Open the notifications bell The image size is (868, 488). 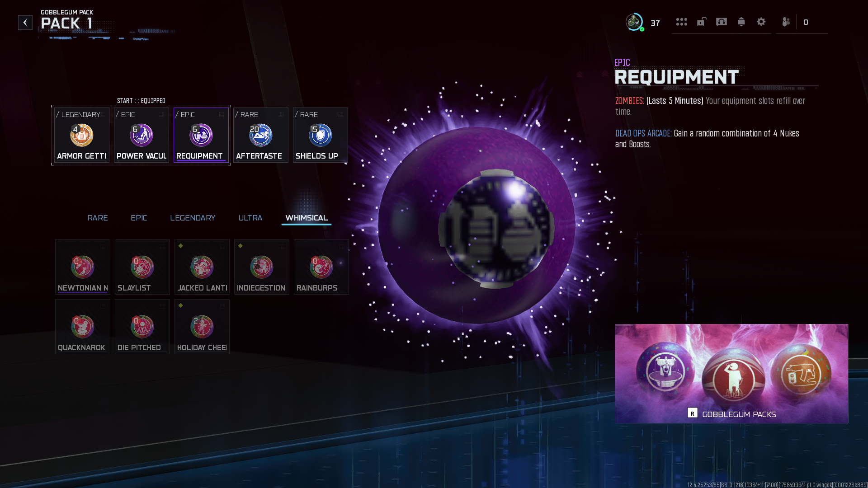tap(741, 22)
